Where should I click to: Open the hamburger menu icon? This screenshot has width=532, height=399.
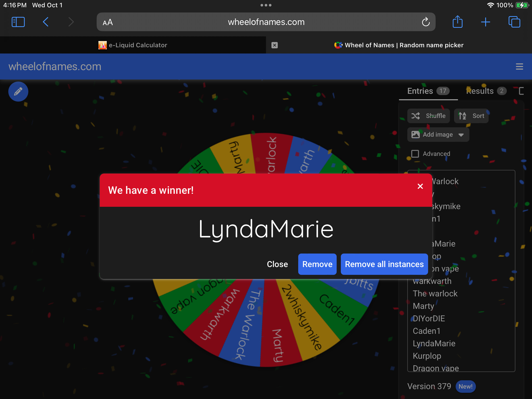tap(519, 66)
